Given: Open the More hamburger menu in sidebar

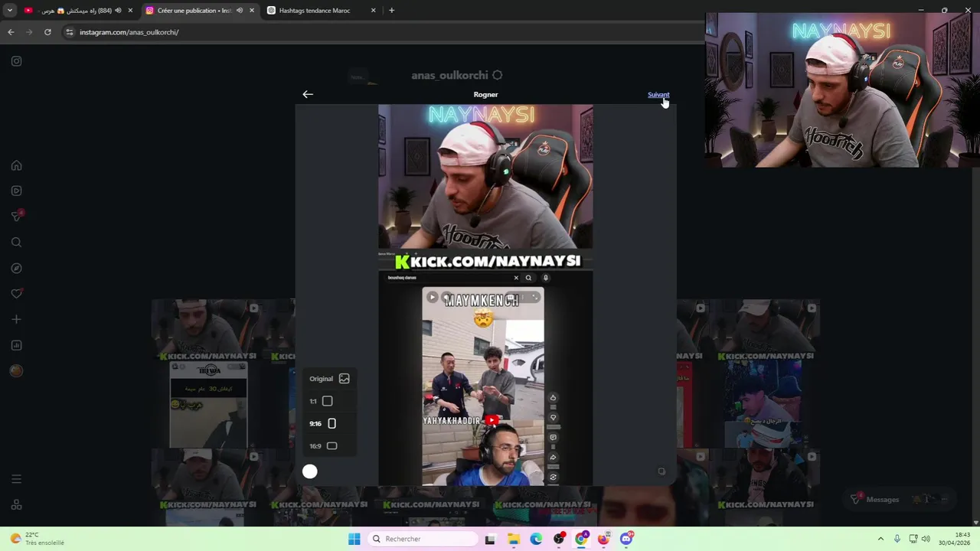Looking at the screenshot, I should pyautogui.click(x=16, y=479).
